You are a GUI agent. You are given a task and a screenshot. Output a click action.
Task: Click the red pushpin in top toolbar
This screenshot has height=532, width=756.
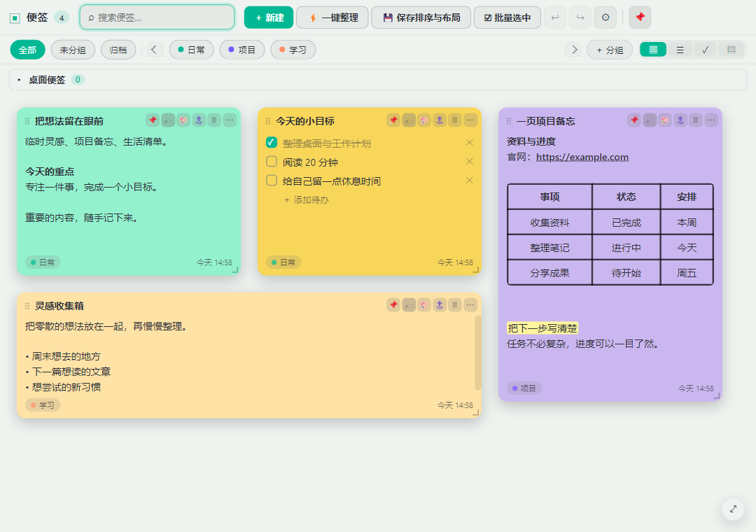[640, 17]
